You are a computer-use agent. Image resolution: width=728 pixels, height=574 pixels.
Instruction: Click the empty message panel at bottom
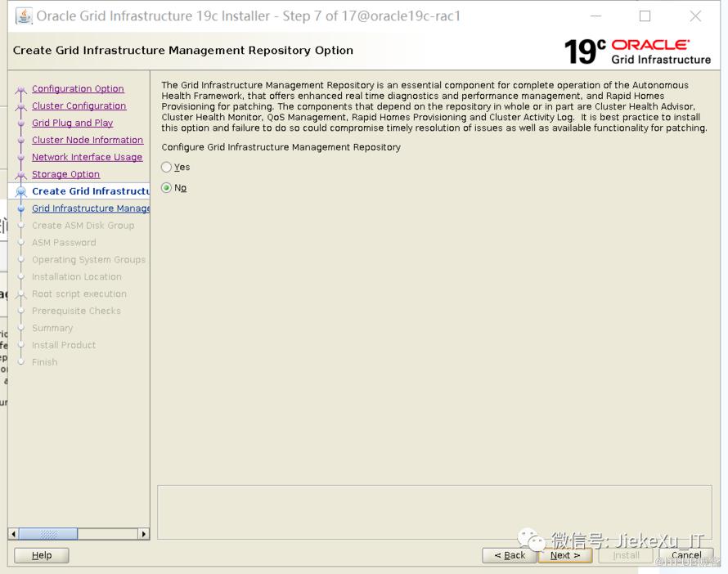[x=434, y=513]
